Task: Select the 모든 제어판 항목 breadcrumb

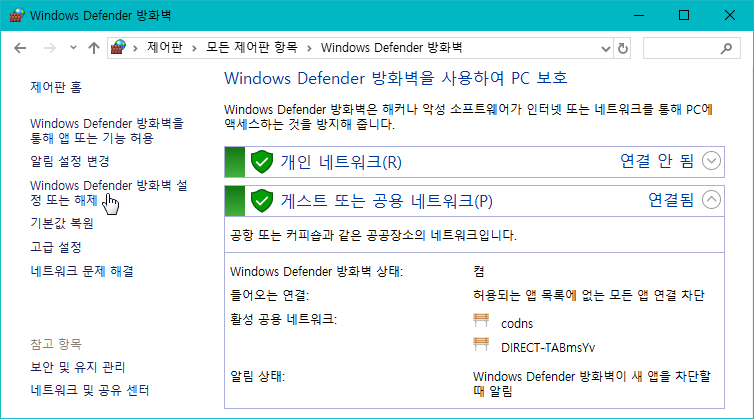Action: [252, 48]
